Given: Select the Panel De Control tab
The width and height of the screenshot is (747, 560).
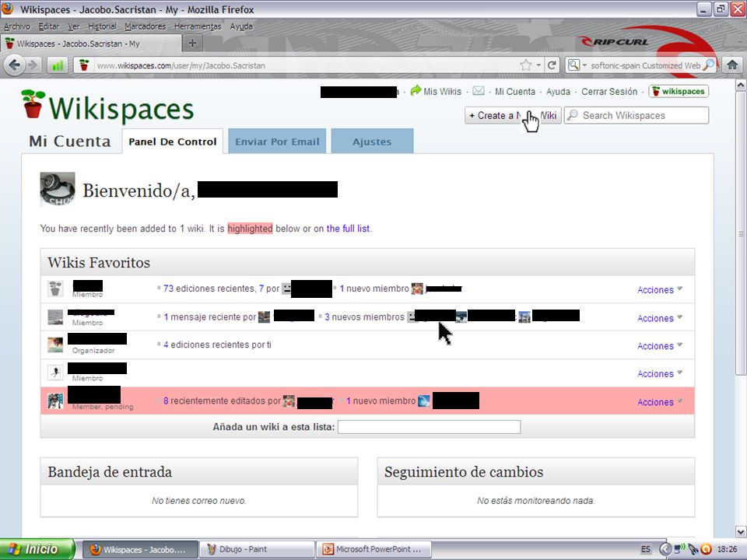Looking at the screenshot, I should pos(173,142).
